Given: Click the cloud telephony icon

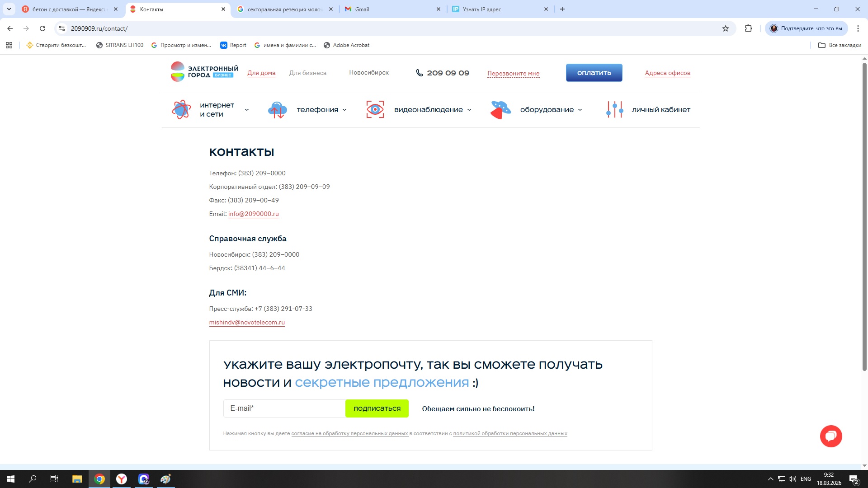Looking at the screenshot, I should pyautogui.click(x=278, y=109).
